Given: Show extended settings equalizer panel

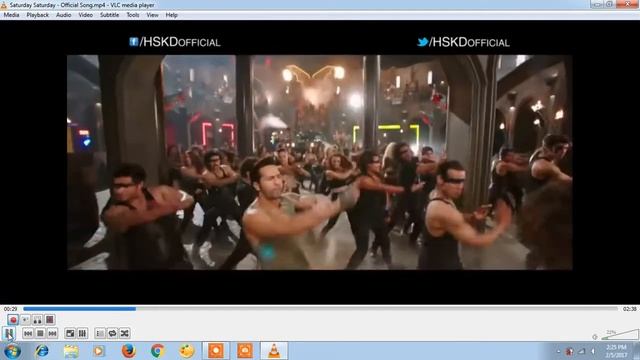Looking at the screenshot, I should pos(82,333).
